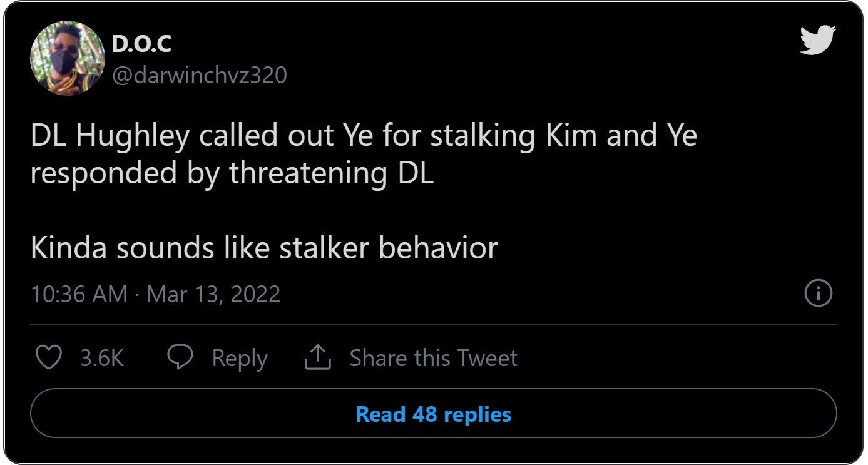Select the Share this Tweet label
The height and width of the screenshot is (465, 868).
point(433,359)
